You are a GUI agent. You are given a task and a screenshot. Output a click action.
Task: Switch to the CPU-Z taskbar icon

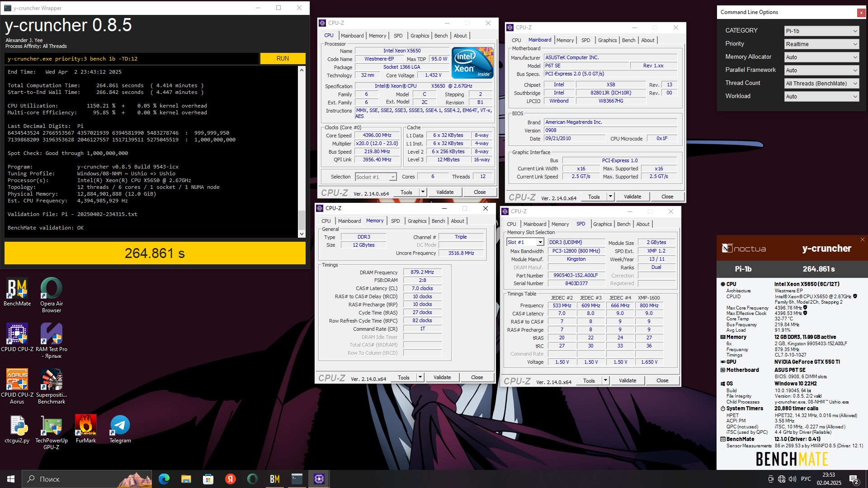pos(319,479)
